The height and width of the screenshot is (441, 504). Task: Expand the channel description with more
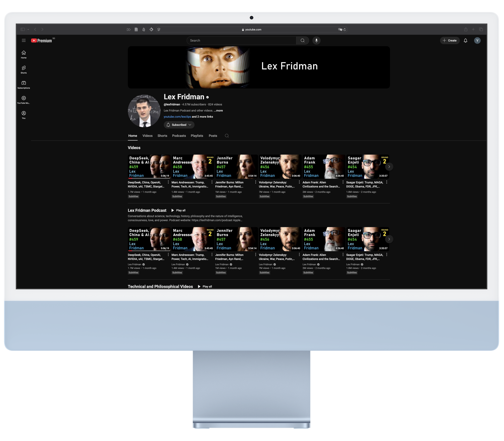(x=219, y=110)
